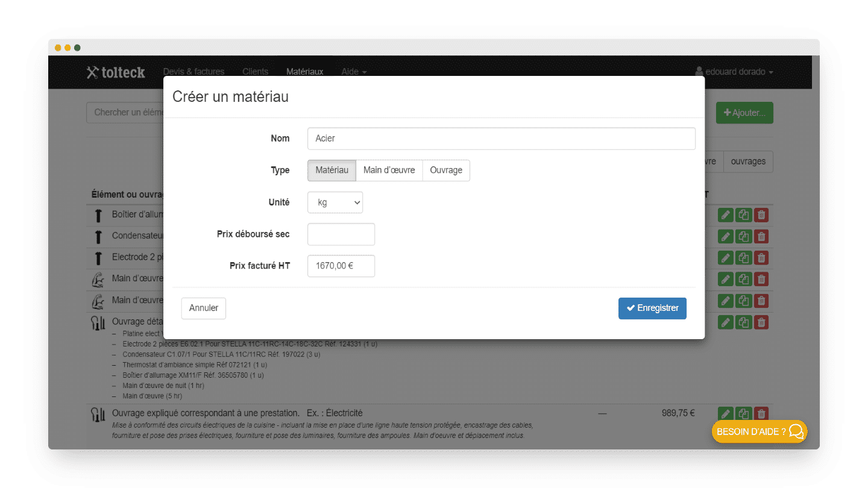Edit the Electrode 2 pièces row
The width and height of the screenshot is (868, 488).
726,258
